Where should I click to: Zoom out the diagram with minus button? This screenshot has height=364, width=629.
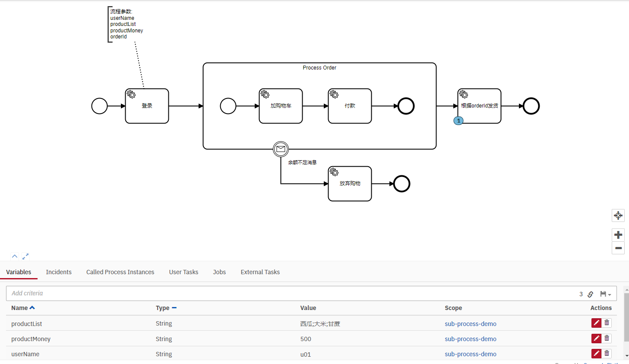pyautogui.click(x=618, y=248)
